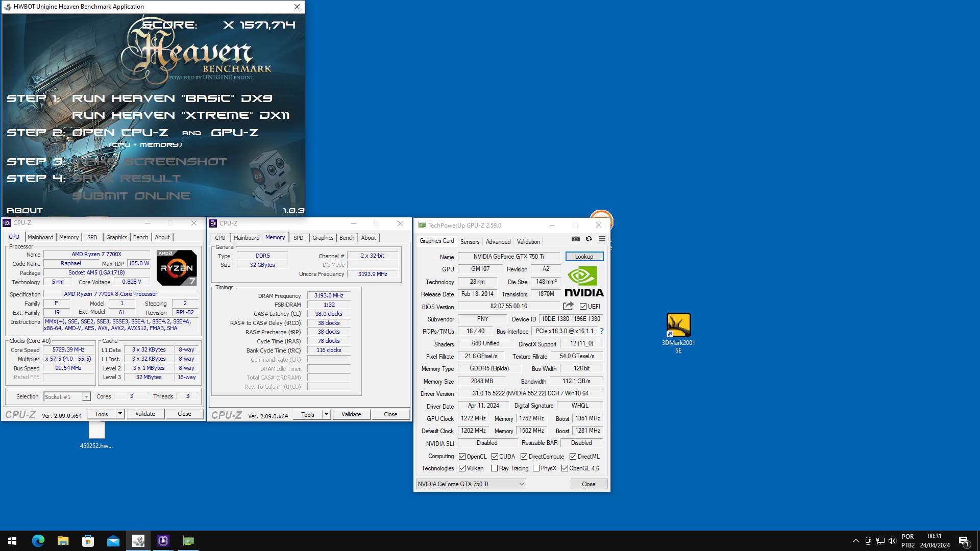Open Validation tab in GPU-Z
The width and height of the screenshot is (980, 551).
pos(528,242)
